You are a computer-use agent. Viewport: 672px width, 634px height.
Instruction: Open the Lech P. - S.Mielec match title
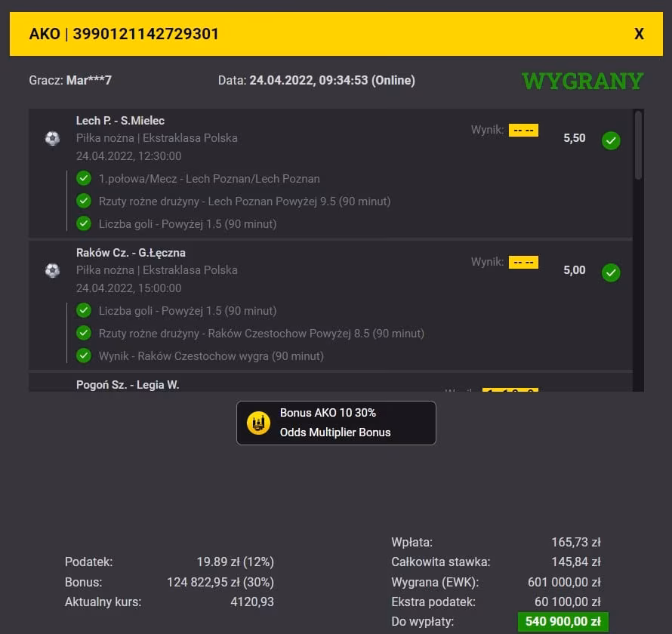(x=120, y=121)
